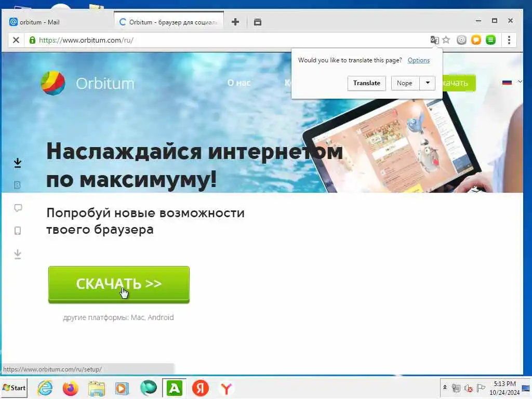Click sidebar bottom download icon
The height and width of the screenshot is (399, 532).
click(x=18, y=254)
